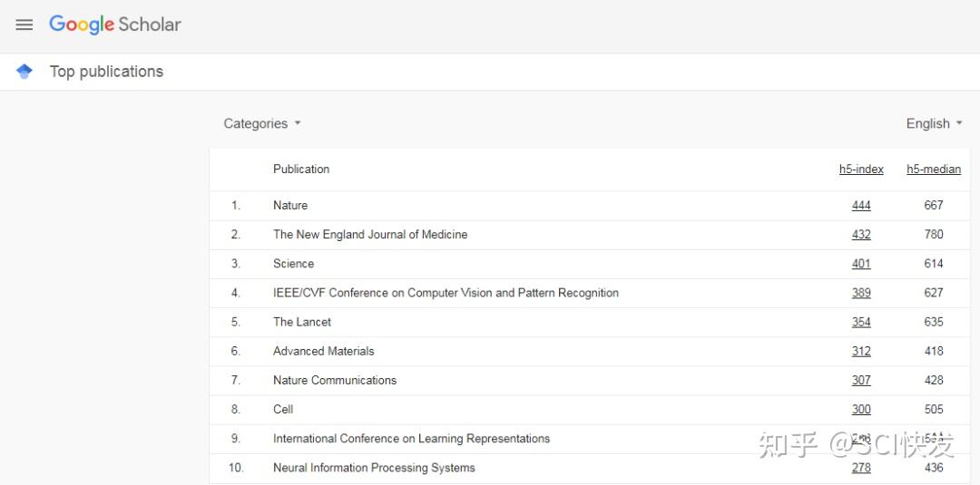Click Science's h5-index value 401

point(861,264)
